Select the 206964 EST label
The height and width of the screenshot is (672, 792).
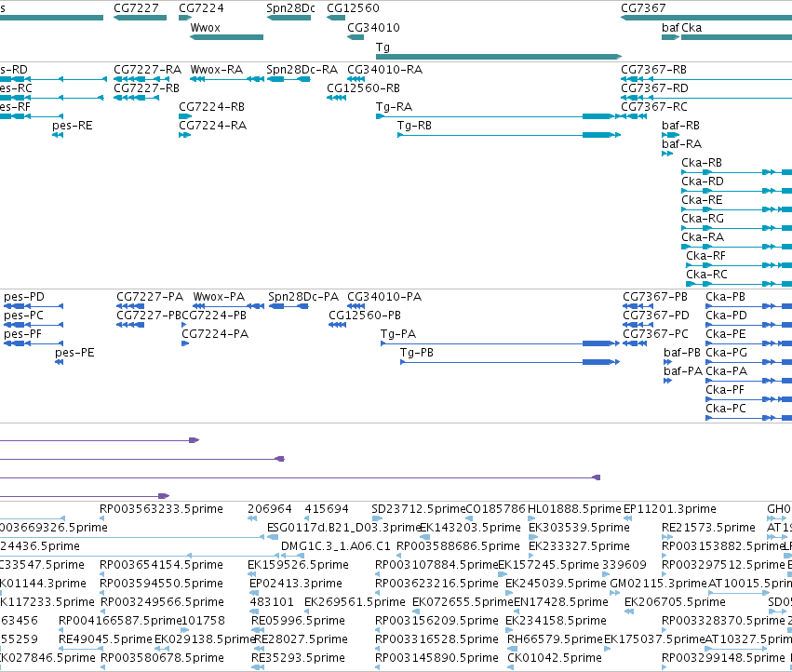(270, 509)
